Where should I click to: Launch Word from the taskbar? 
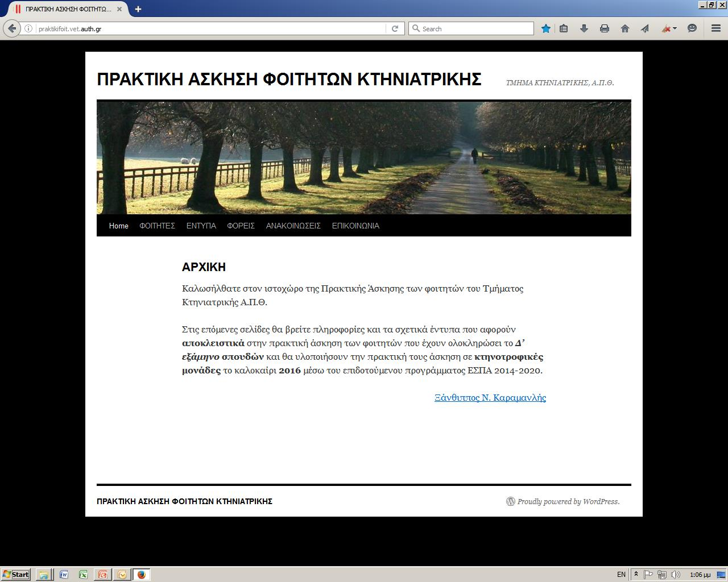[64, 574]
